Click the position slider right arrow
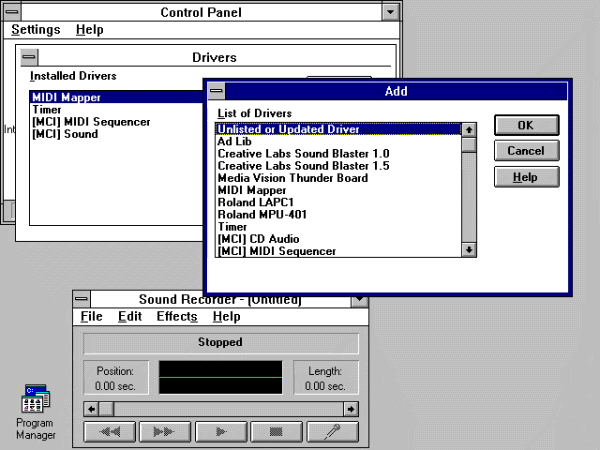The width and height of the screenshot is (600, 450). [x=351, y=409]
